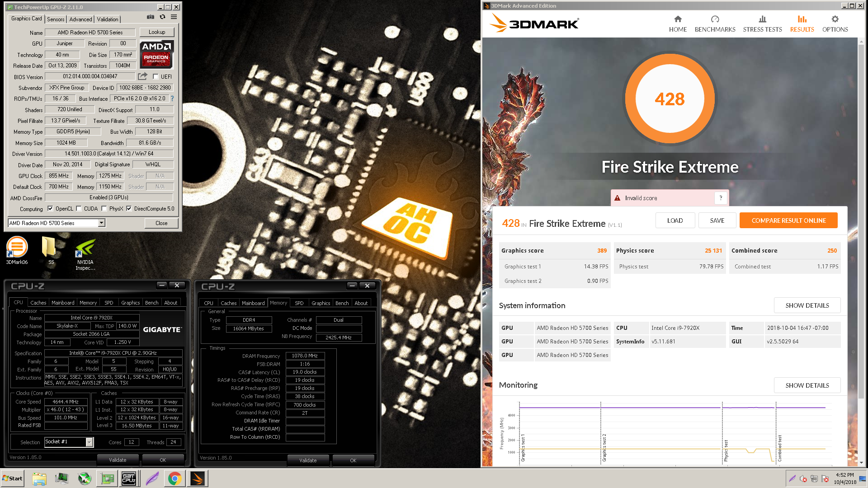This screenshot has height=488, width=868.
Task: Toggle the PhysX checkbox
Action: tap(104, 209)
